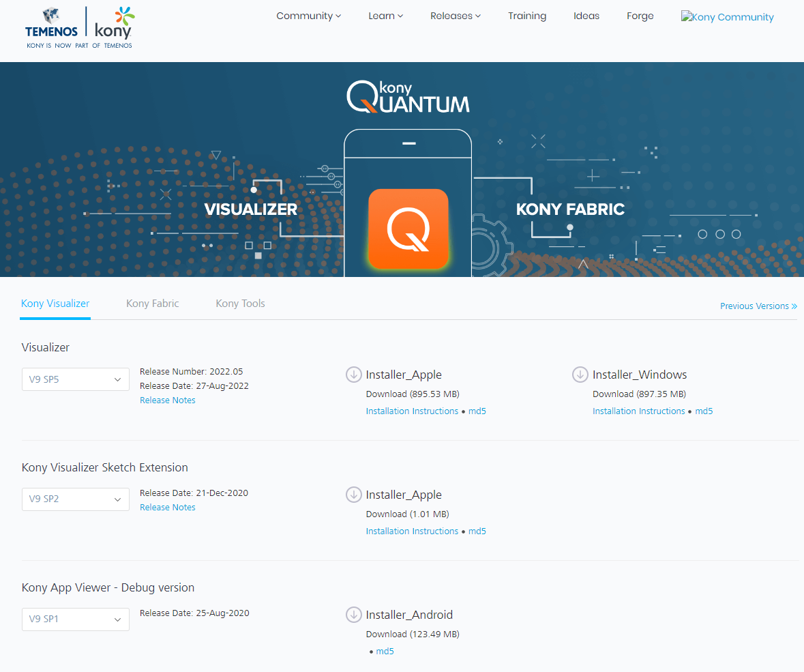Click Download (897.35 MB) for Windows
The width and height of the screenshot is (804, 672).
pos(640,394)
